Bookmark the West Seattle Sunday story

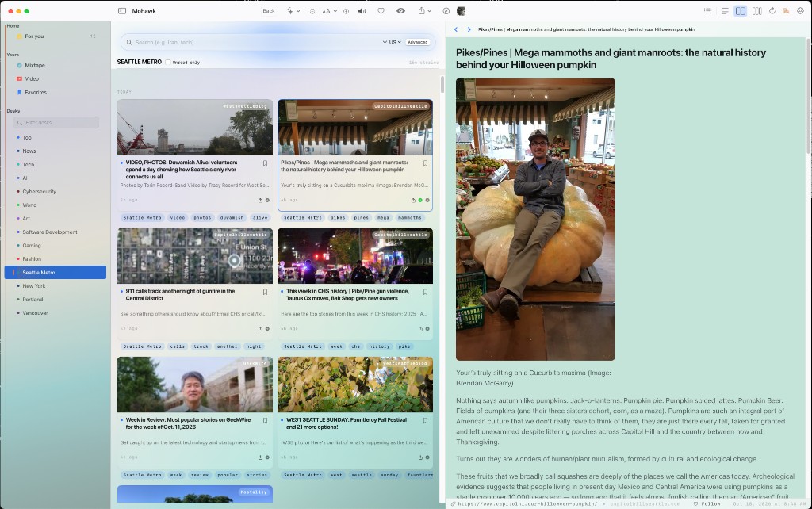(x=425, y=421)
